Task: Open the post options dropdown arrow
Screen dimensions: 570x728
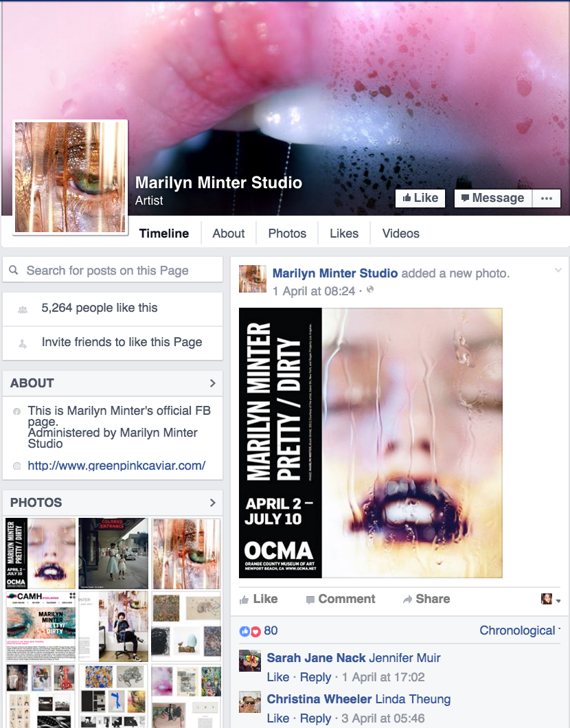Action: 558,270
